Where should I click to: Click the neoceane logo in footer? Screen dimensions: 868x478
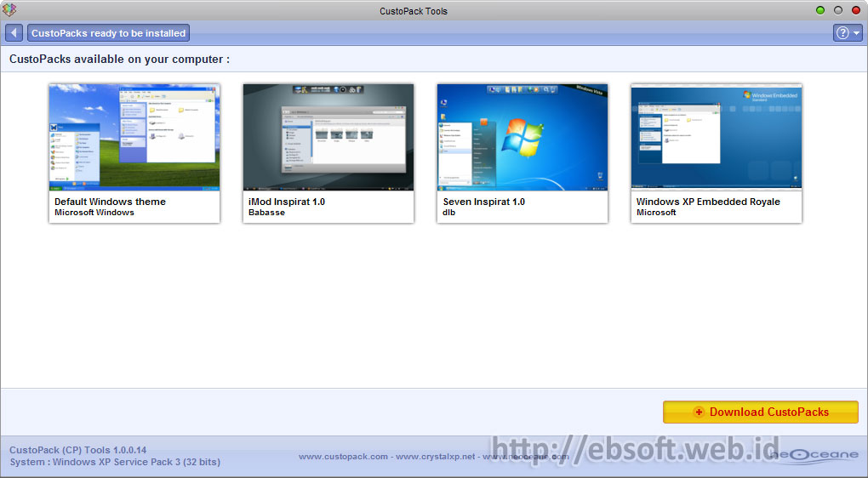point(813,454)
